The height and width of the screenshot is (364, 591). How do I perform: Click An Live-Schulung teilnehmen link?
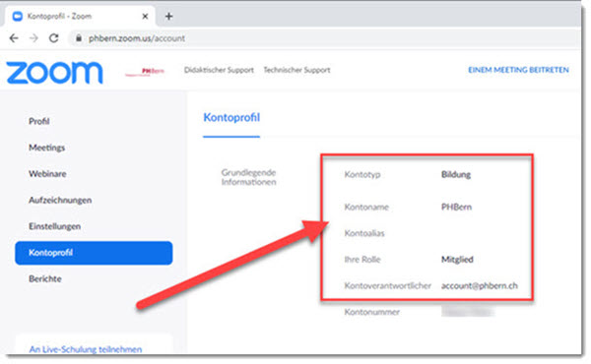(86, 349)
